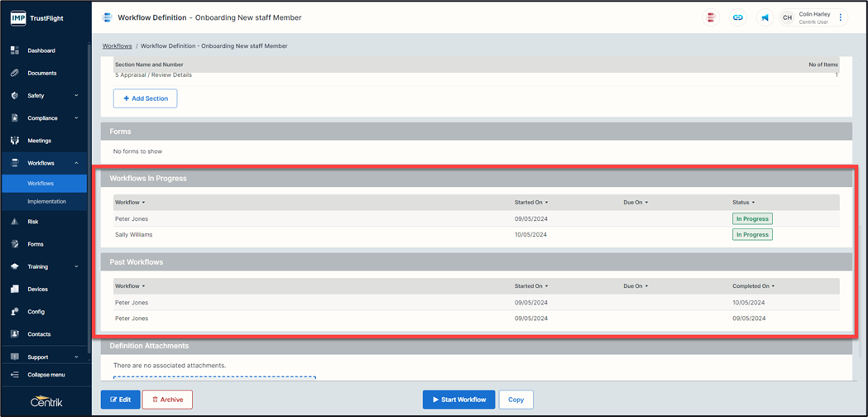Open Sally Williams in-progress workflow row
Image resolution: width=868 pixels, height=417 pixels.
click(134, 235)
